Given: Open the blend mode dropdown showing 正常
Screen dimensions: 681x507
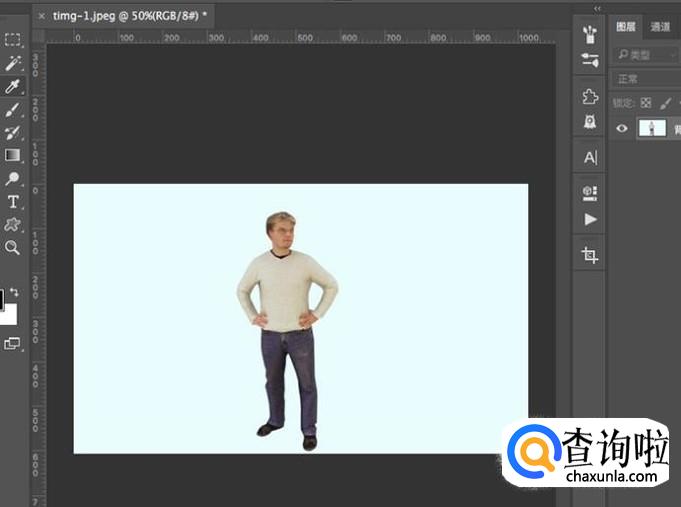Looking at the screenshot, I should pyautogui.click(x=645, y=79).
